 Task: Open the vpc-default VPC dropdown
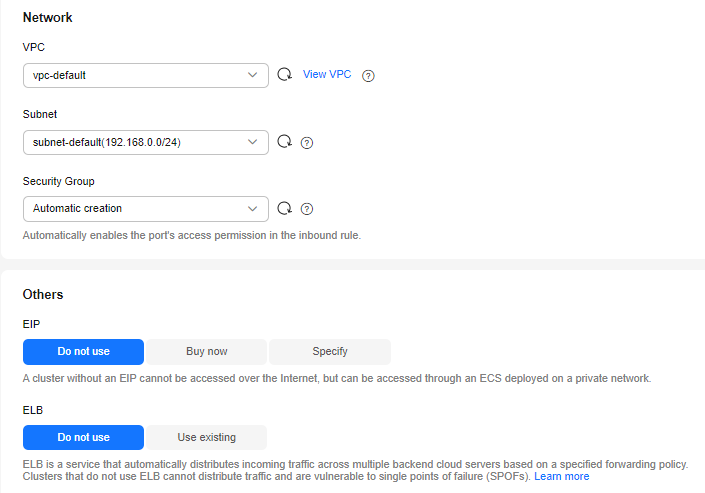135,75
